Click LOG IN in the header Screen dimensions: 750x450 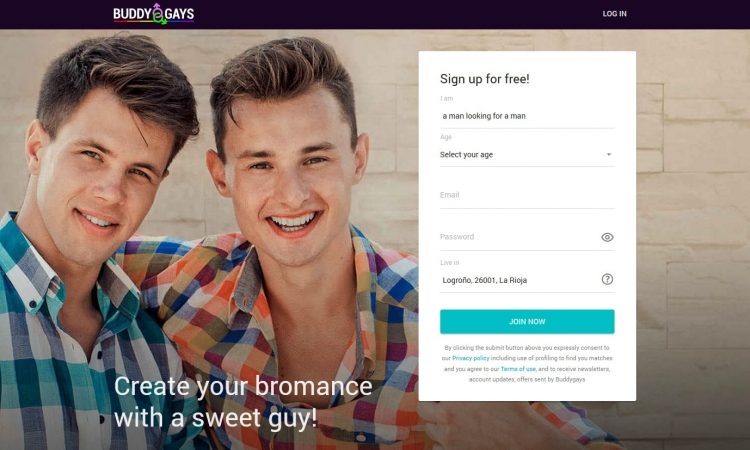pos(615,14)
